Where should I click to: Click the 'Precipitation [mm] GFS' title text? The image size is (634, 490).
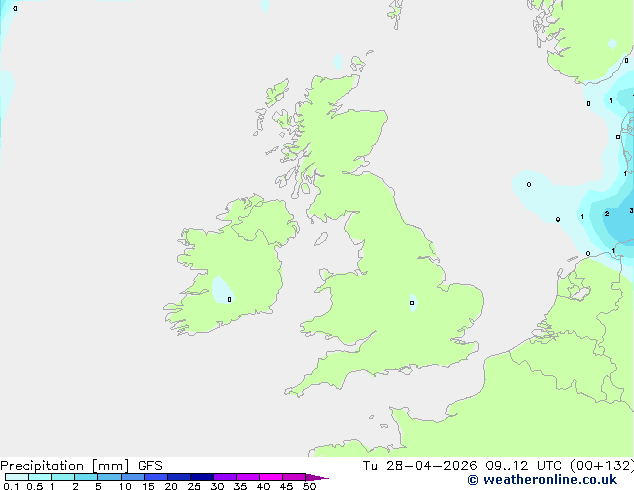tap(81, 466)
